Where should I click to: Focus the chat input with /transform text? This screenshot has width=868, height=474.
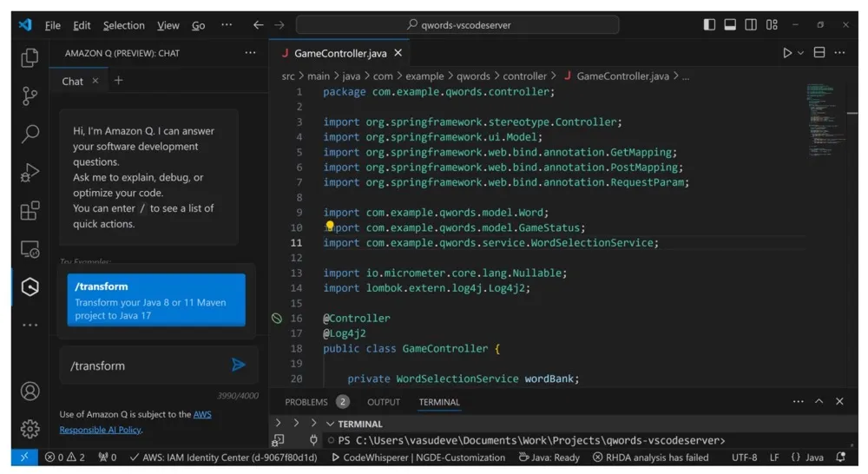point(147,365)
